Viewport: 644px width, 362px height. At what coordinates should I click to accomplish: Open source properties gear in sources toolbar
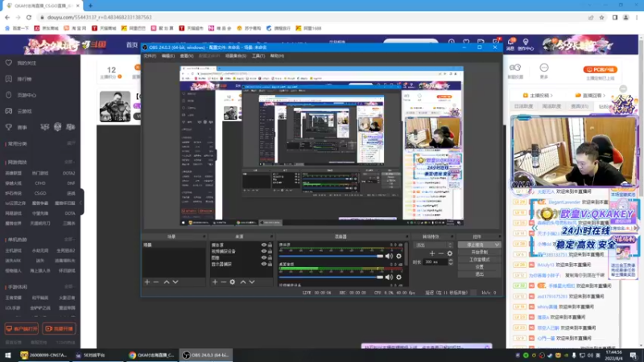[x=233, y=282]
